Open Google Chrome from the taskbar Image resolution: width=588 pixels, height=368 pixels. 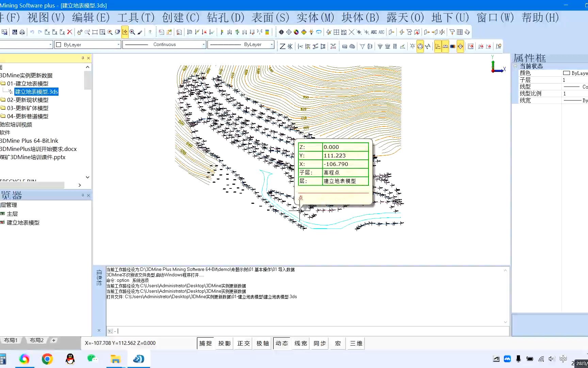[47, 359]
